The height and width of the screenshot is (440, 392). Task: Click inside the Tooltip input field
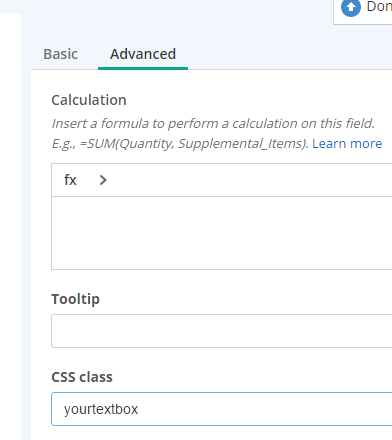click(222, 331)
